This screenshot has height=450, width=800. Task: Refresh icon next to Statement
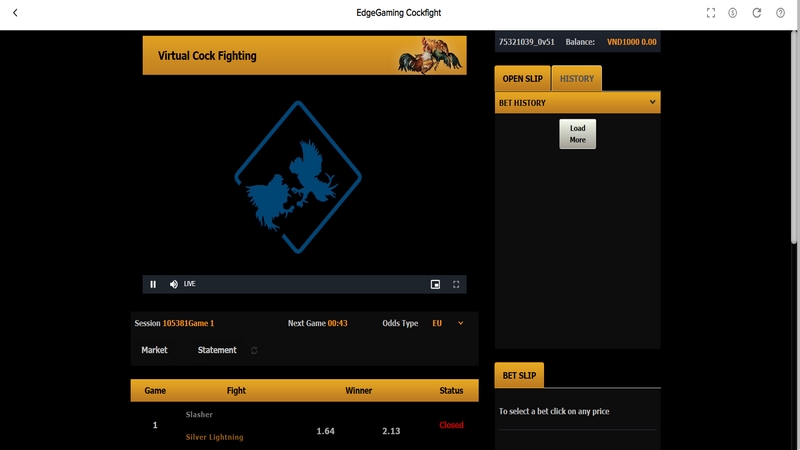[x=254, y=351]
